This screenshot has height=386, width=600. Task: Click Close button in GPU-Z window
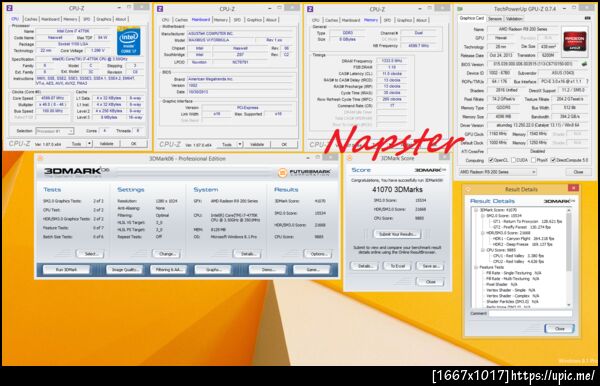[x=578, y=172]
